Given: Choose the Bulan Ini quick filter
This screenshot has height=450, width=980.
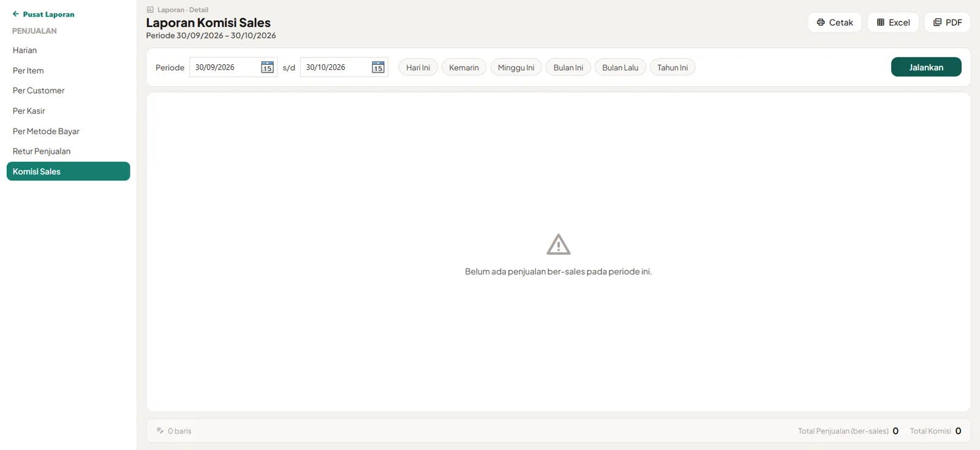Looking at the screenshot, I should pyautogui.click(x=568, y=67).
